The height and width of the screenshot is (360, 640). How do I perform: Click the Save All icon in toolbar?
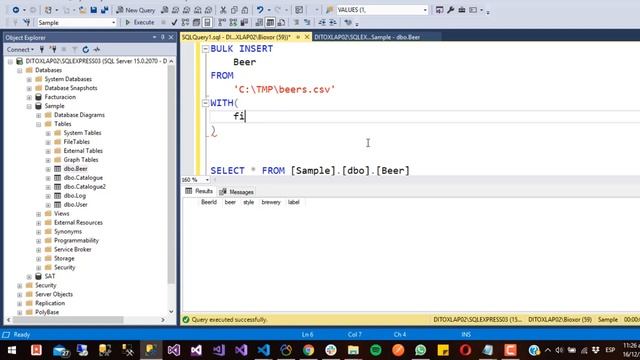pyautogui.click(x=104, y=10)
